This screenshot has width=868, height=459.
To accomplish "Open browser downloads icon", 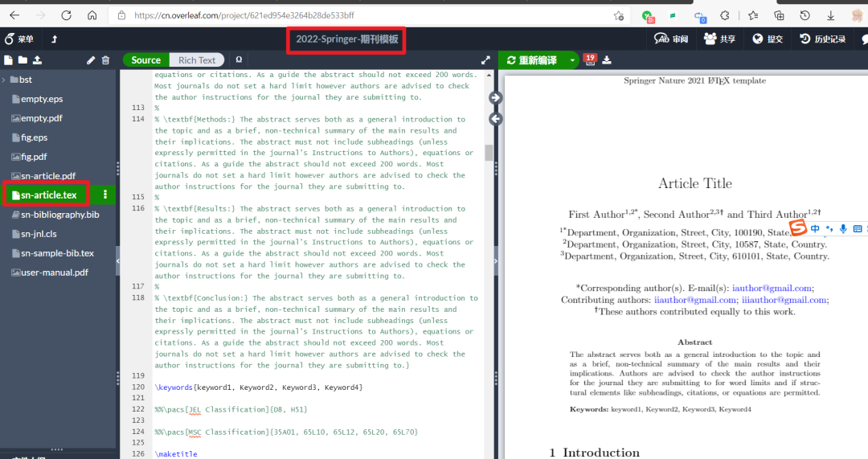I will 830,15.
